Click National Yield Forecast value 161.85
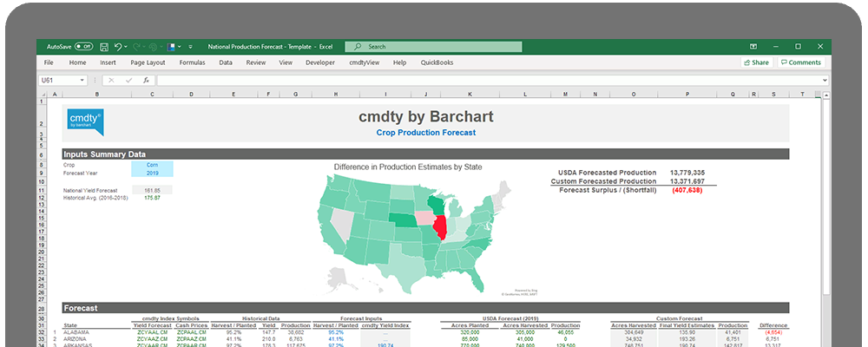 click(152, 190)
